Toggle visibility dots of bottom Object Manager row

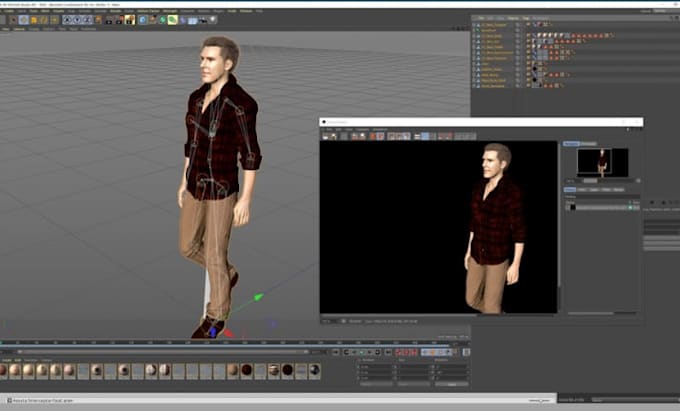point(517,86)
